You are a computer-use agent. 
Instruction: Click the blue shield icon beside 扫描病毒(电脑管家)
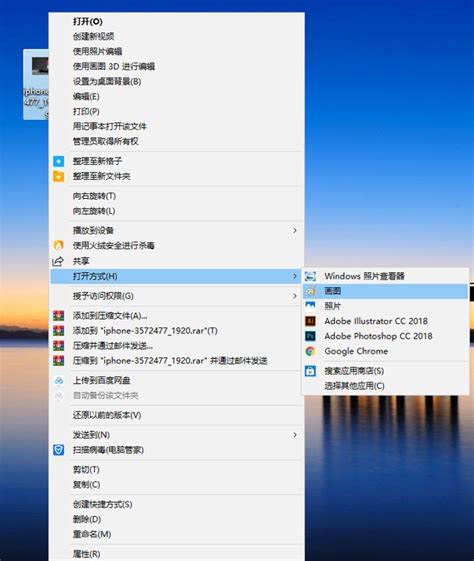click(59, 450)
